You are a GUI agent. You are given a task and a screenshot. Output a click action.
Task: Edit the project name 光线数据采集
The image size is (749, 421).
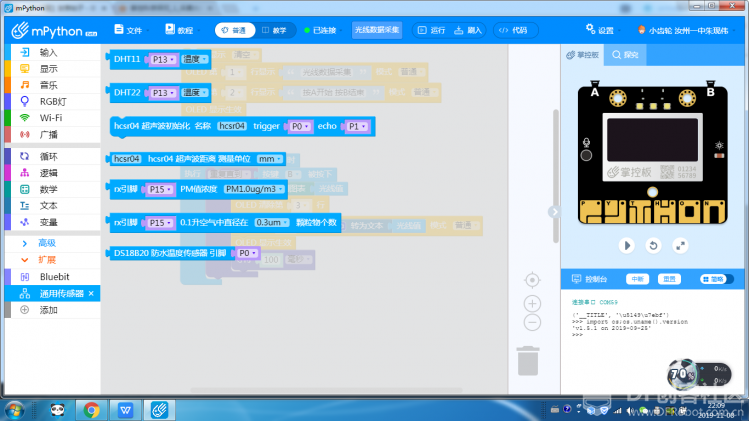click(x=376, y=30)
